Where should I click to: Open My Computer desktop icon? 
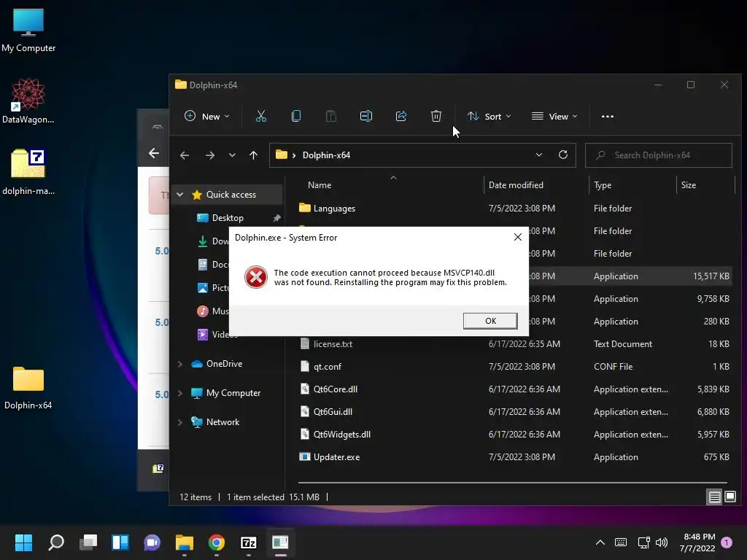click(x=28, y=30)
